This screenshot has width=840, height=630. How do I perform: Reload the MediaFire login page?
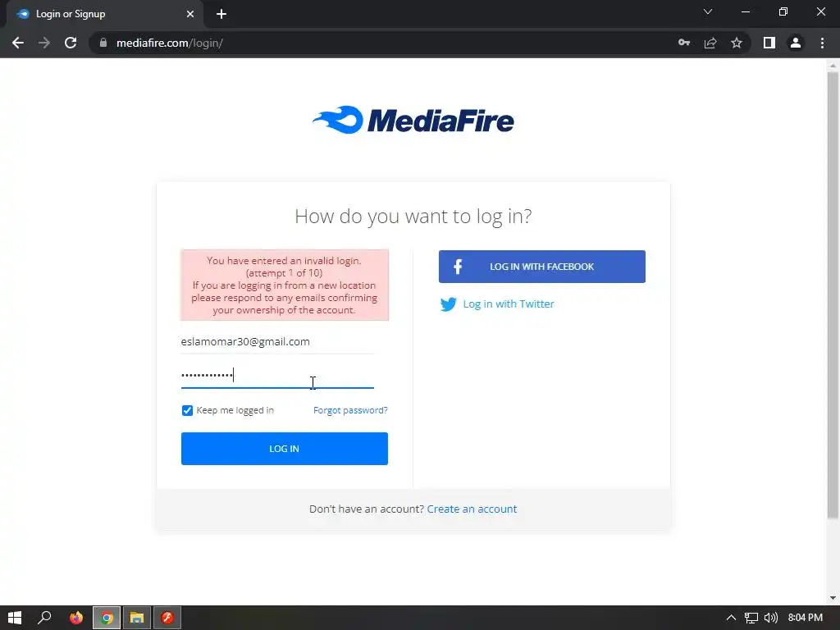(x=71, y=43)
